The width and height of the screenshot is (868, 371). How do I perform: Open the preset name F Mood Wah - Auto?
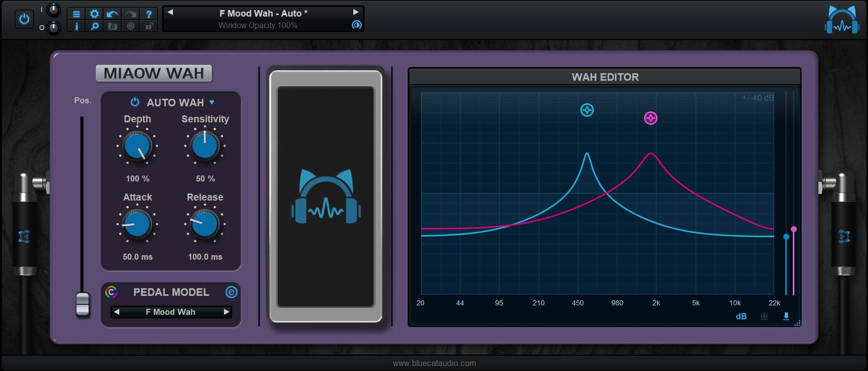263,14
